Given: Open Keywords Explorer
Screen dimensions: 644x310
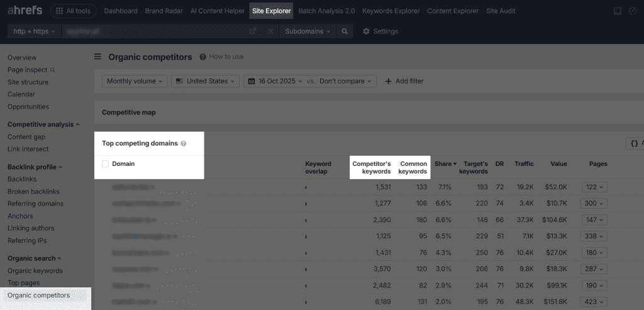Looking at the screenshot, I should tap(391, 11).
